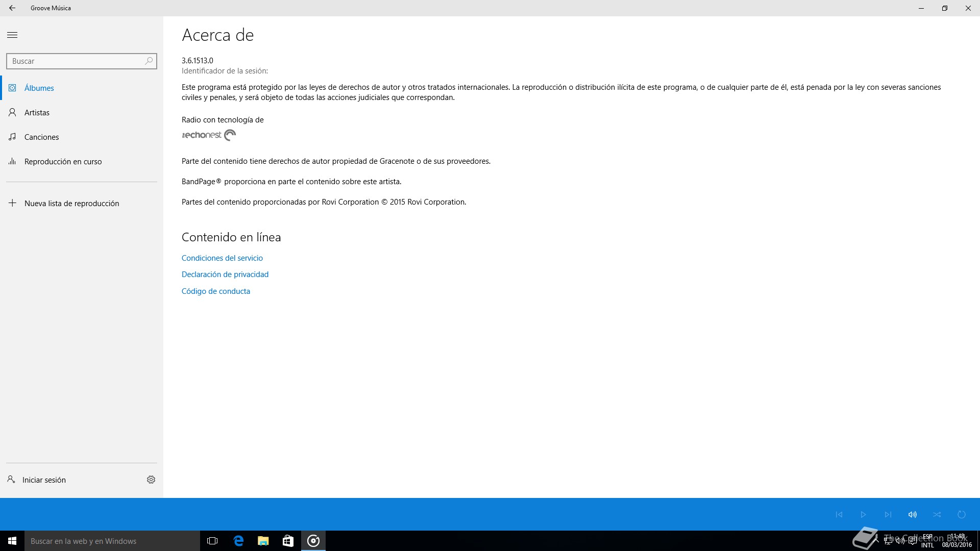
Task: Click the Gracenote copyright sentence
Action: tap(336, 161)
